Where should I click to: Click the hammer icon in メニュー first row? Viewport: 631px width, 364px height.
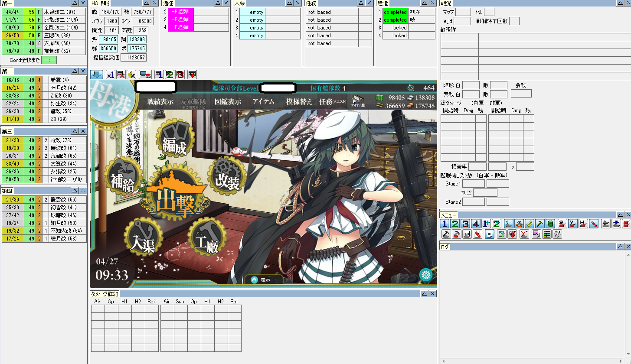(x=540, y=224)
